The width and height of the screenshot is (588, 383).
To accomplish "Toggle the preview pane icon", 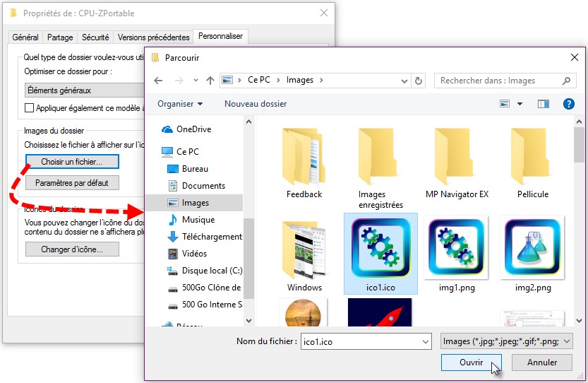I will 543,104.
